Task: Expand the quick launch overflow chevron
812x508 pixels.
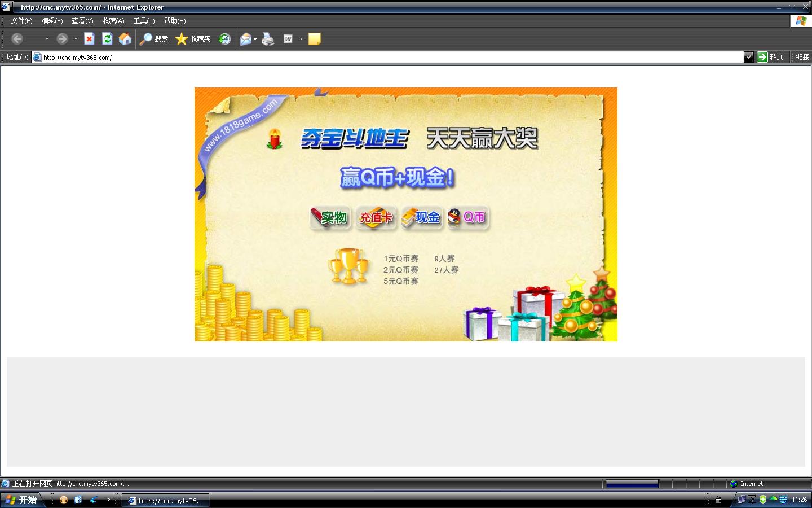Action: 108,499
